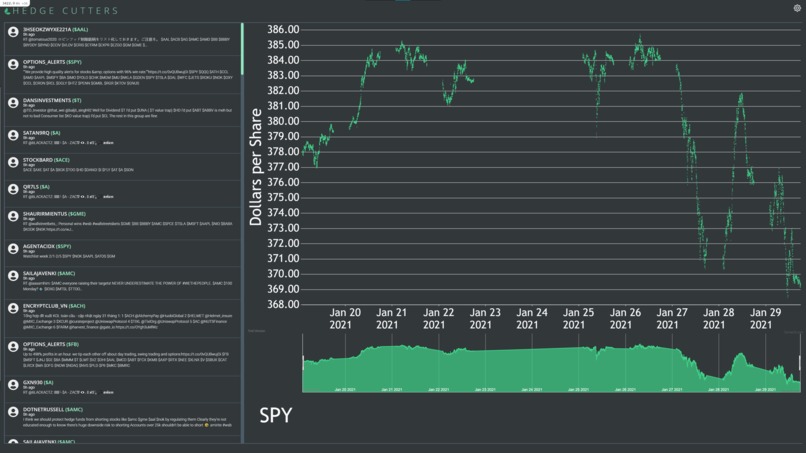The image size is (806, 453).
Task: Open the $ACE ticker beside STOCKBARD
Action: point(62,160)
